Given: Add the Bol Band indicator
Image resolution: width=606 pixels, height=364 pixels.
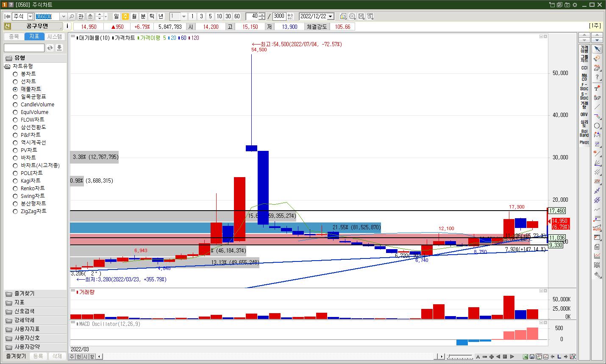Looking at the screenshot, I should tap(584, 133).
